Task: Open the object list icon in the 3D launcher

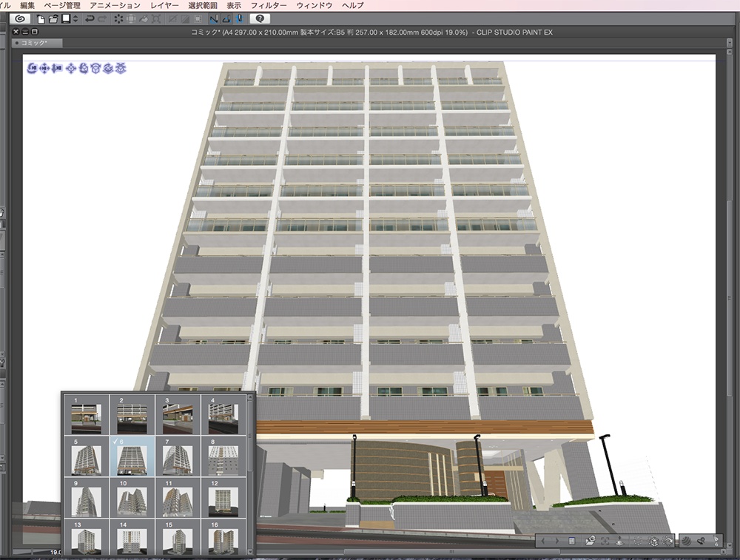Action: (571, 541)
